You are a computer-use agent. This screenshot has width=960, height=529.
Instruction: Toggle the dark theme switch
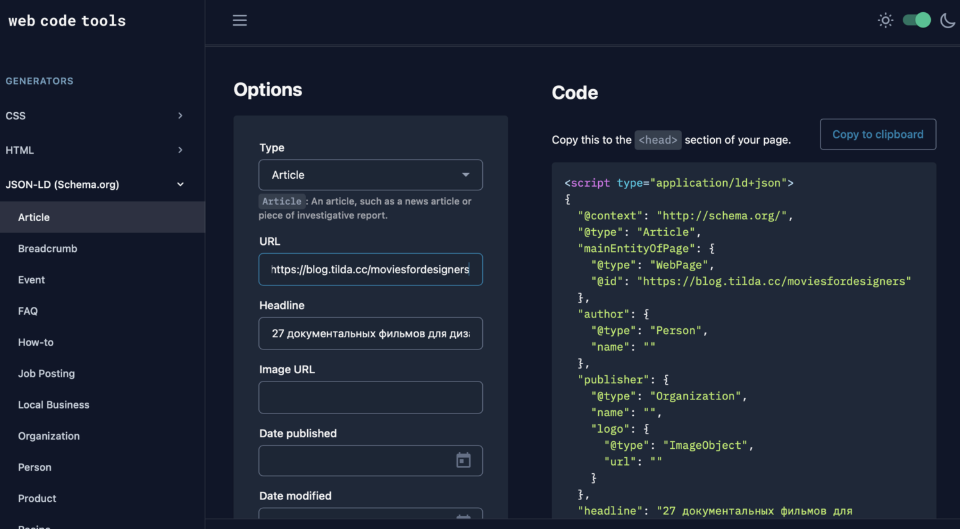tap(917, 20)
